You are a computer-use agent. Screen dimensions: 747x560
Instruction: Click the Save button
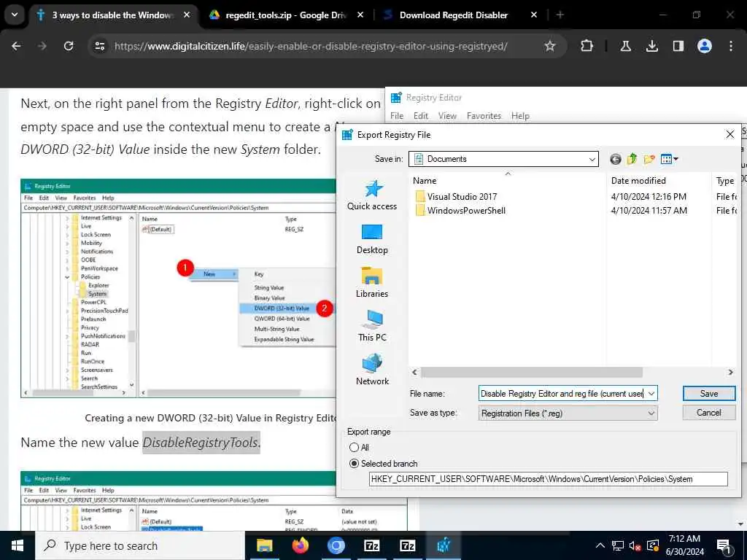[709, 393]
